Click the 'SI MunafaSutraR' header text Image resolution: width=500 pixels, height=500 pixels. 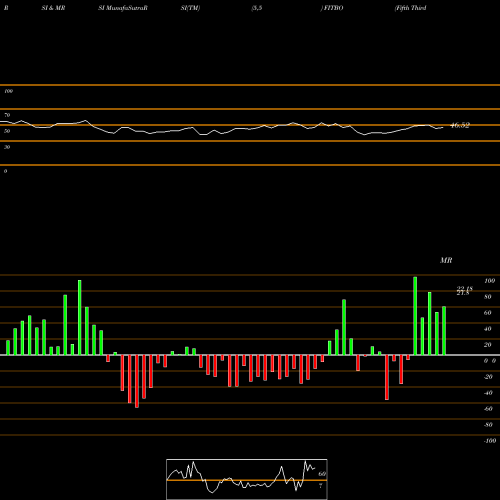(x=123, y=8)
